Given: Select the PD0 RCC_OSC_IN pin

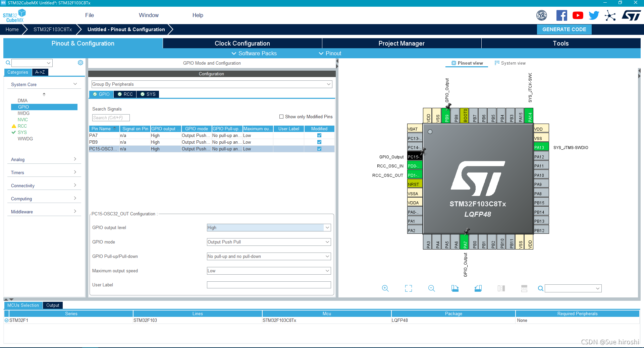Looking at the screenshot, I should (x=415, y=165).
